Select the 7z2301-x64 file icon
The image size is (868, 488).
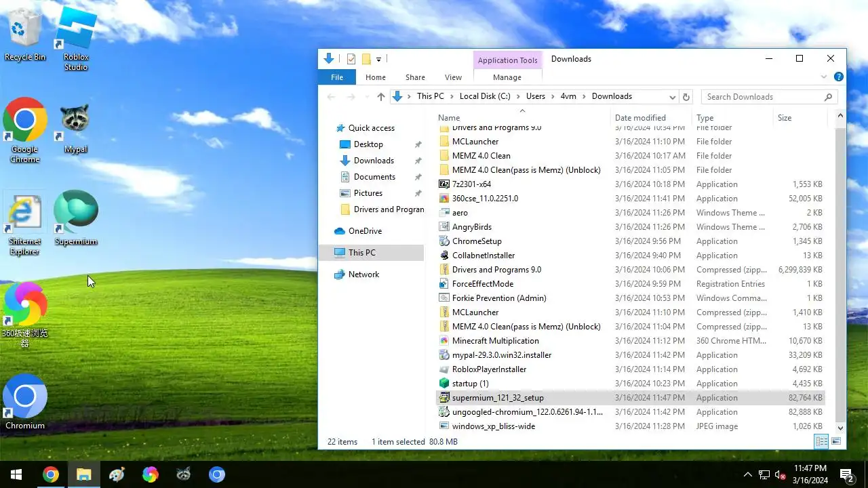coord(444,184)
